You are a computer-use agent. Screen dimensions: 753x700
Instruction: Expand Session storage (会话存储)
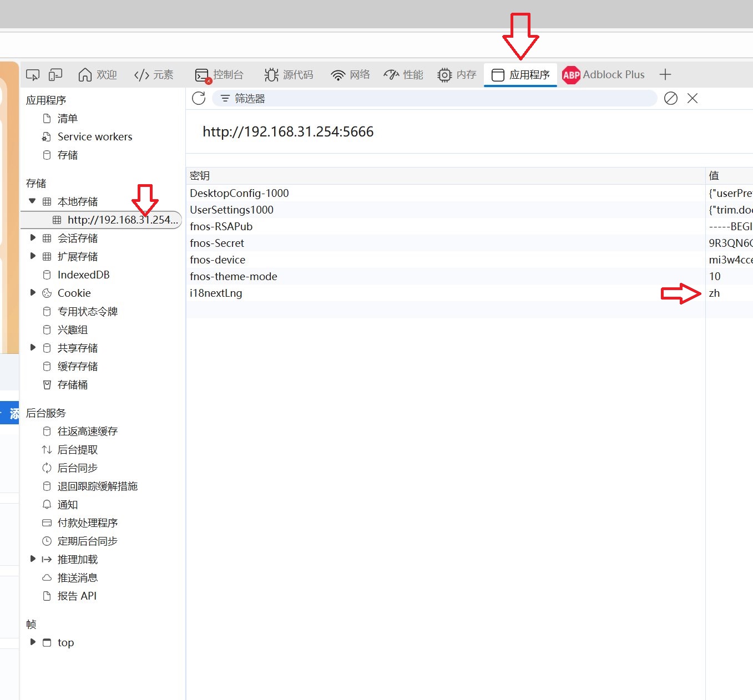[x=32, y=238]
